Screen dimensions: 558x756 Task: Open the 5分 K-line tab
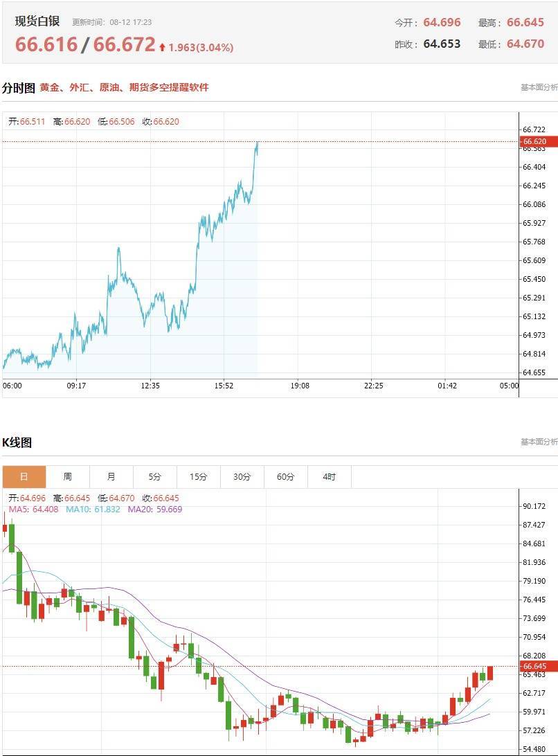pos(155,477)
